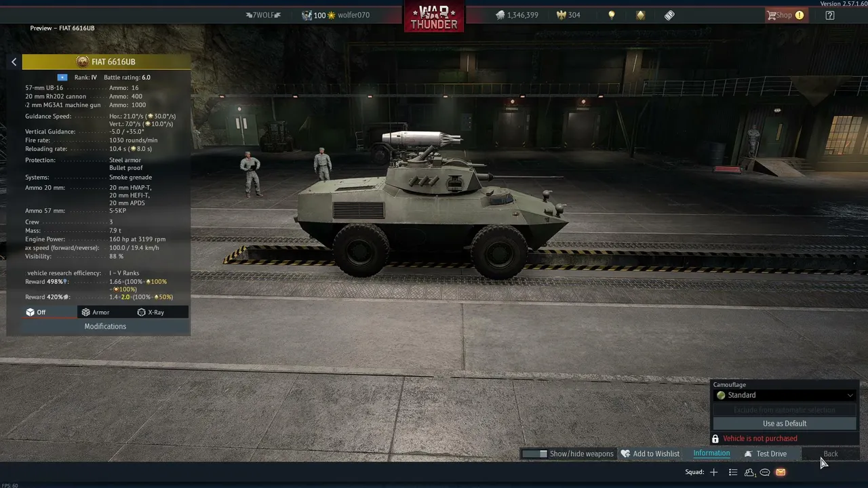868x488 pixels.
Task: Open player profile wolfer070
Action: (353, 15)
